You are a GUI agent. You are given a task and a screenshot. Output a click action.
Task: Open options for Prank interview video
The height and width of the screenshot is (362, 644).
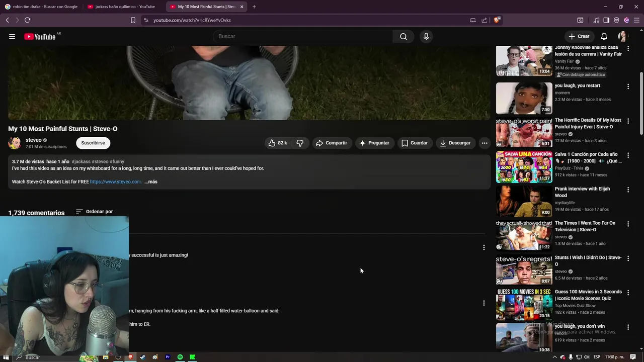pyautogui.click(x=628, y=190)
